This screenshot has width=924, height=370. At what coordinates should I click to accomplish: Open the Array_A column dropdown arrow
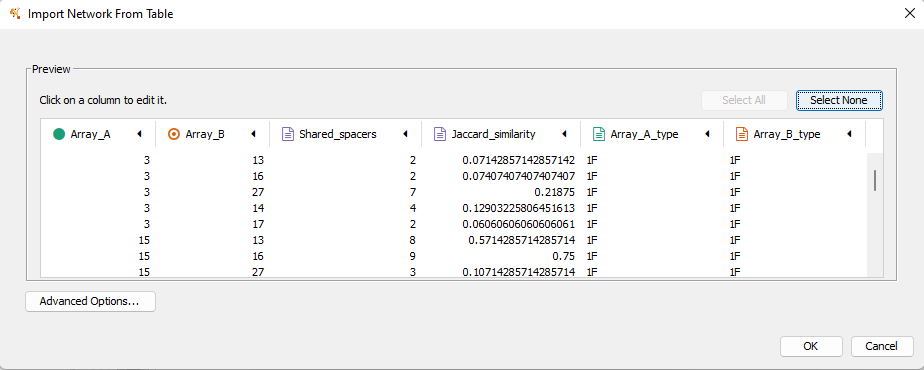coord(140,134)
